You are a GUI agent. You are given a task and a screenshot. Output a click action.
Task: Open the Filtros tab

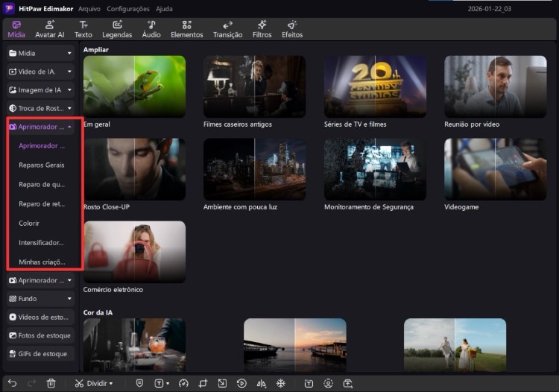[262, 29]
